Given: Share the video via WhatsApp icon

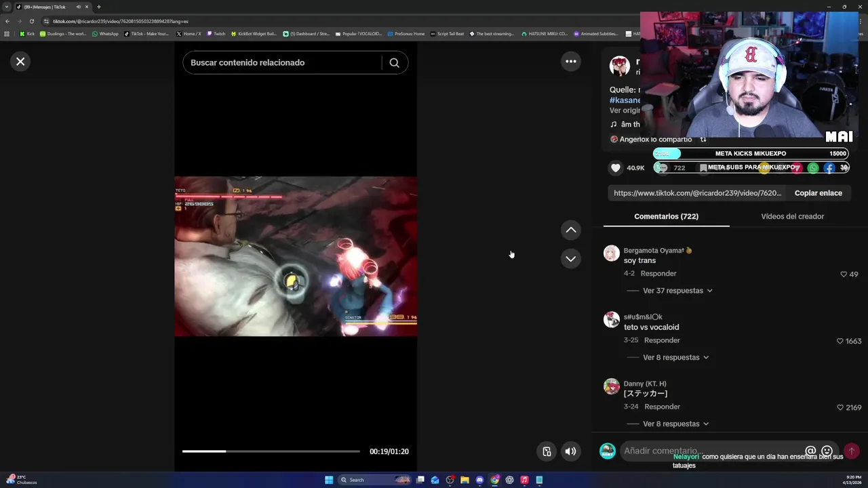Looking at the screenshot, I should tap(813, 167).
